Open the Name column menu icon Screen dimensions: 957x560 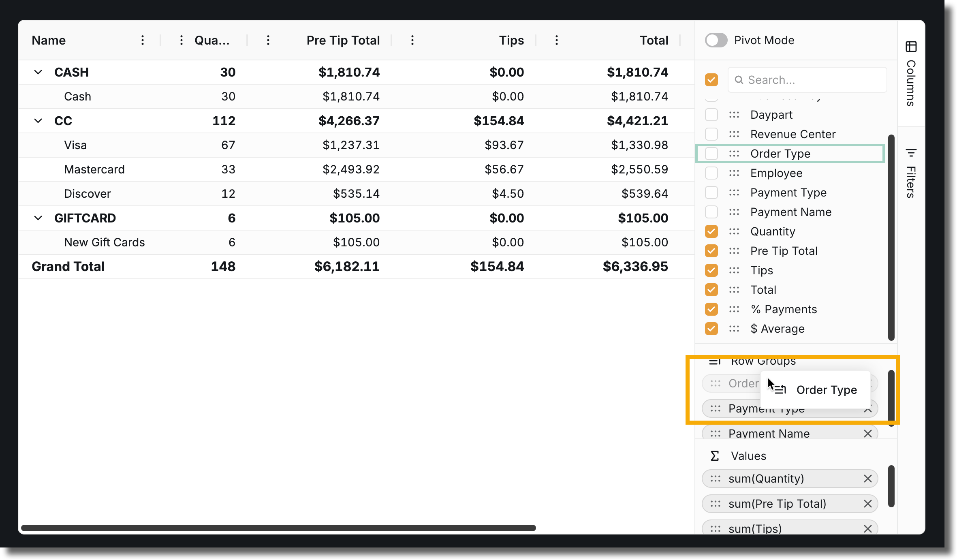point(143,40)
